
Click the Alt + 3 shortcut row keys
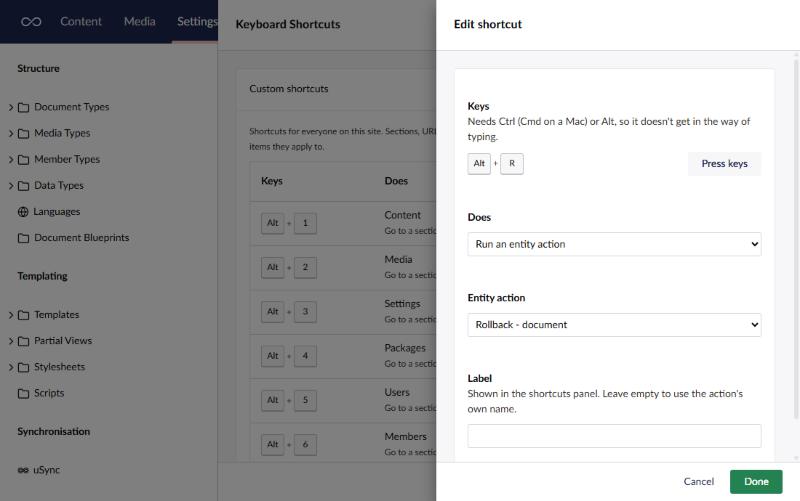[x=289, y=312]
